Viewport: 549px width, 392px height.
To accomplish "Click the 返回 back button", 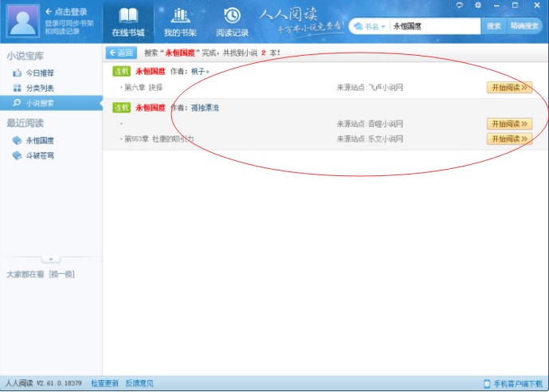I will 121,53.
